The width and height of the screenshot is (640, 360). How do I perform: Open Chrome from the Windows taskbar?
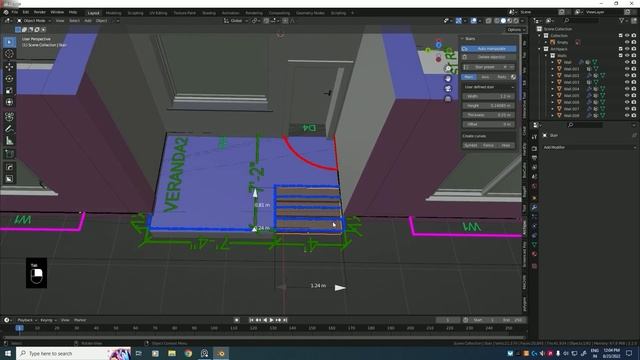tap(188, 353)
